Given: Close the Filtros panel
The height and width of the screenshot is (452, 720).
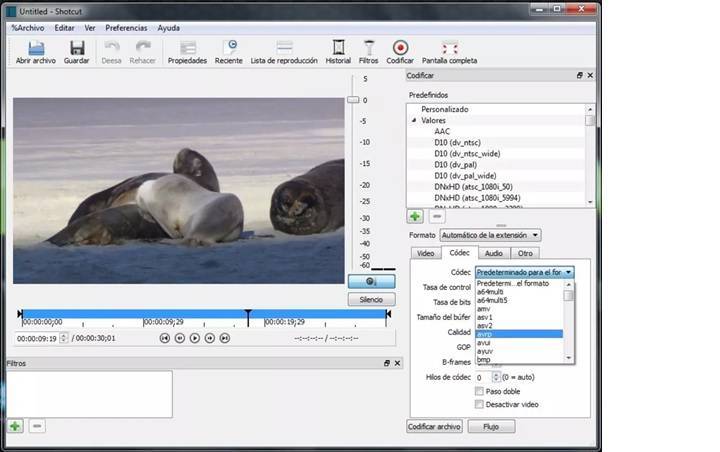Looking at the screenshot, I should pos(398,363).
